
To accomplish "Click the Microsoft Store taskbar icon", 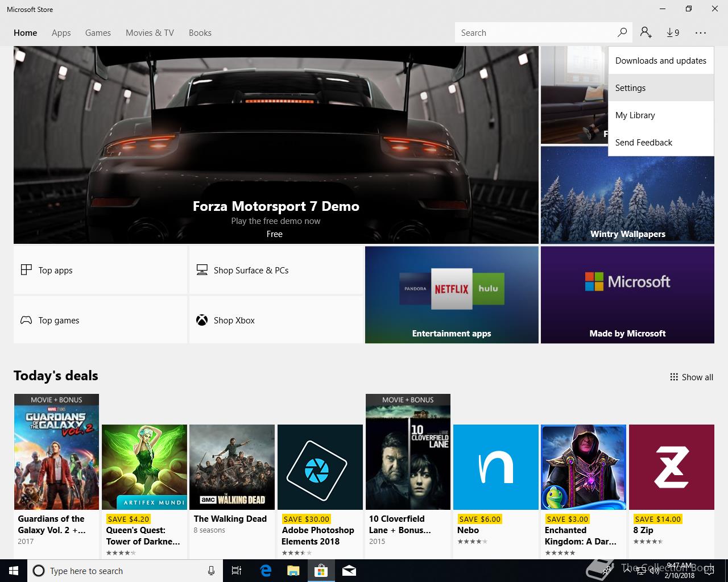I will (x=321, y=571).
